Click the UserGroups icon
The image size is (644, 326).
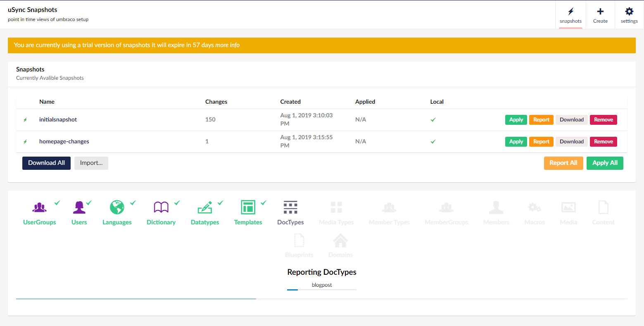40,207
